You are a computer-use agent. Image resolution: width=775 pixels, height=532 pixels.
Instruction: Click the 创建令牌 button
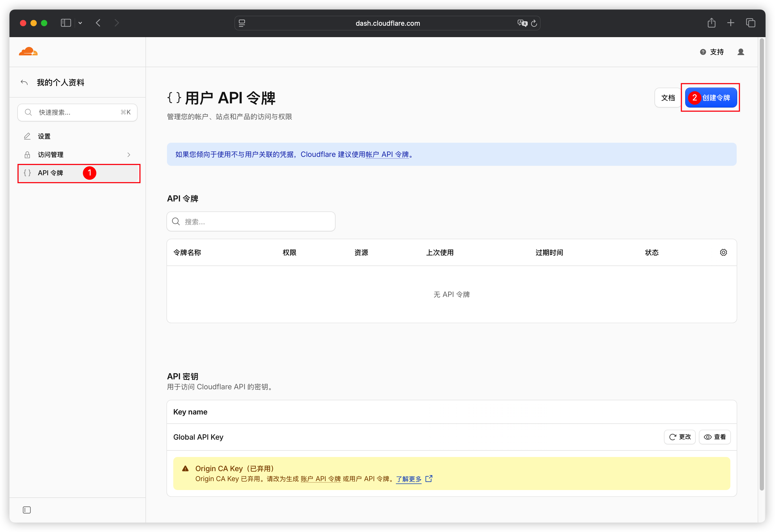tap(711, 98)
